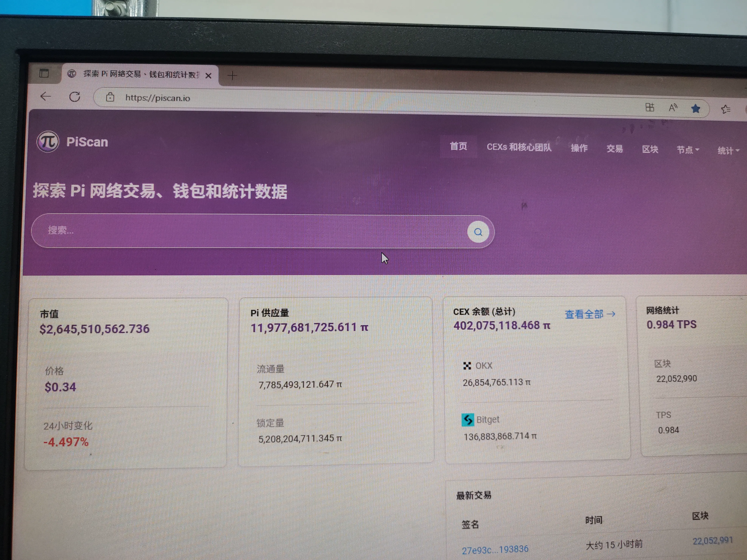Click CEX total 402,075,118.468

502,325
